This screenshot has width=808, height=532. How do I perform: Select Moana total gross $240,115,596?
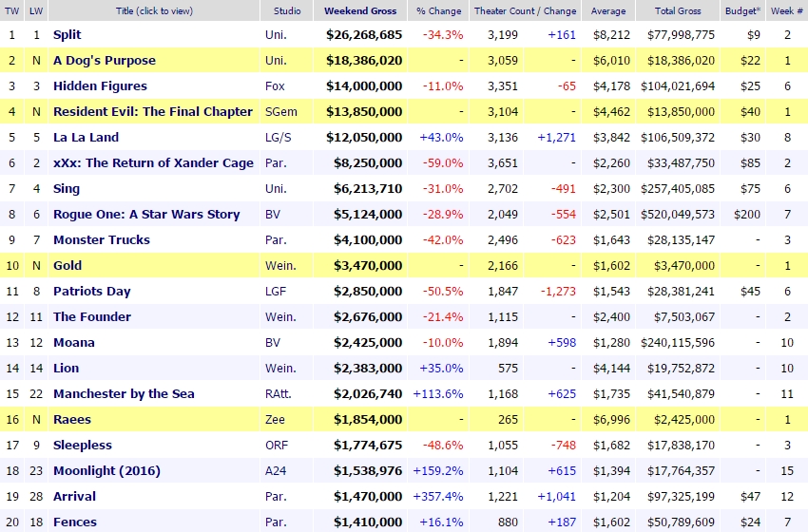(678, 343)
